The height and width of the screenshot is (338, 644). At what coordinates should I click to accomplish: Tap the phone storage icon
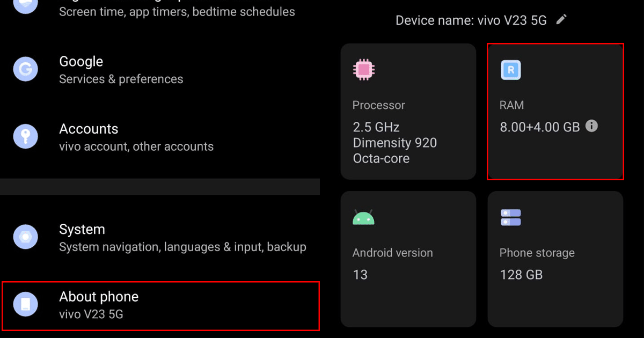point(511,217)
